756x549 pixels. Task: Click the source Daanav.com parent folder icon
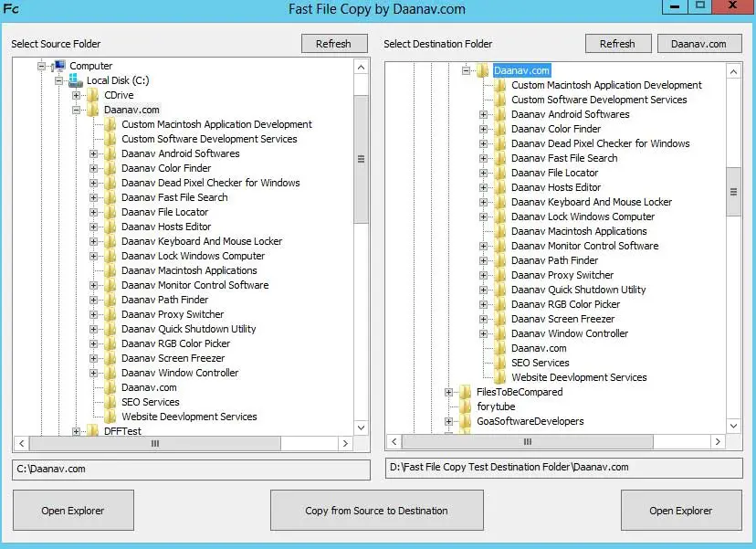point(92,110)
